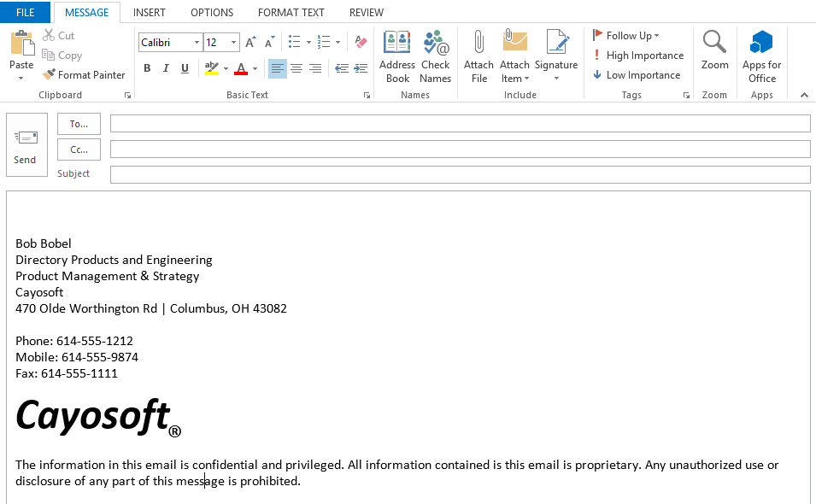816x504 pixels.
Task: Click the 'Fax: 614-555-1111' line
Action: 67,373
